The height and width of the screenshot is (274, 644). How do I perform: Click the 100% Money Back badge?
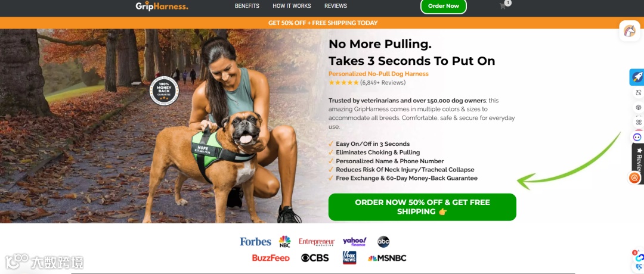(x=165, y=91)
